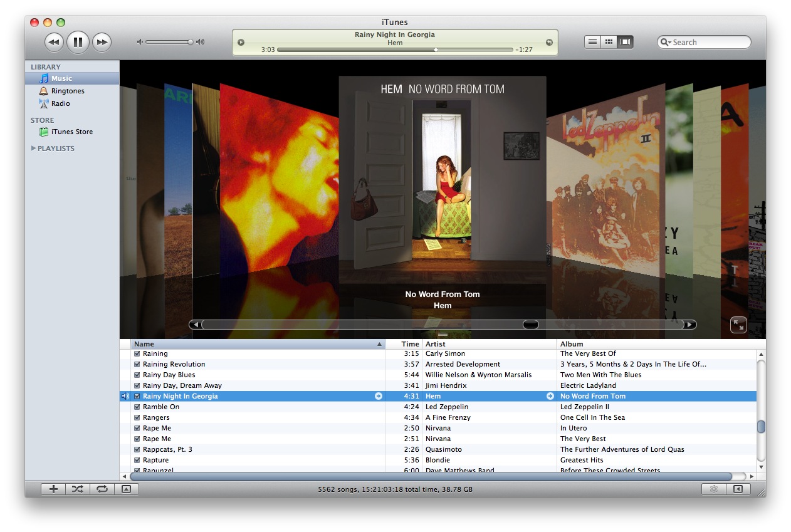Uncheck the Rappcats, Pt. 3 checkbox
Screen dimensions: 791x532
[x=137, y=450]
